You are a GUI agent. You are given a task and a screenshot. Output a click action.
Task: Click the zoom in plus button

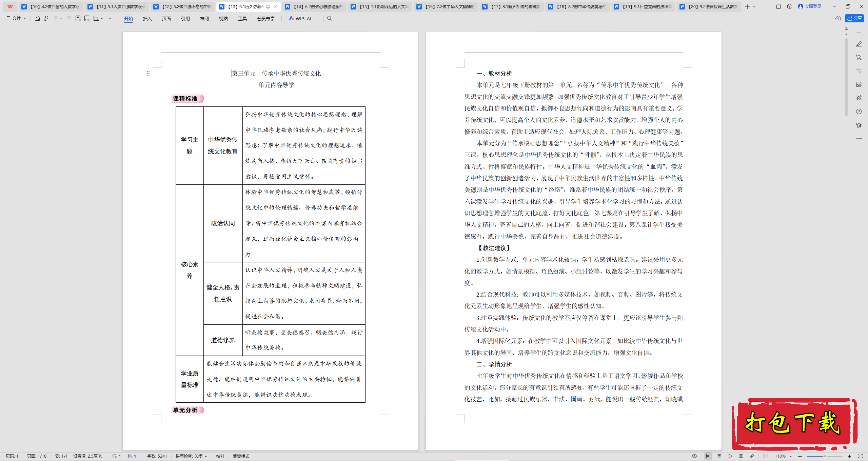[x=849, y=456]
